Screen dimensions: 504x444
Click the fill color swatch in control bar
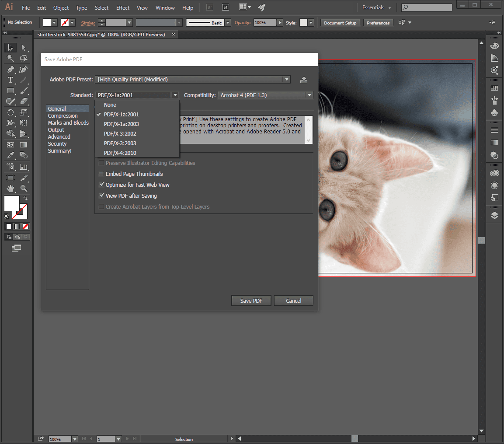tap(47, 22)
